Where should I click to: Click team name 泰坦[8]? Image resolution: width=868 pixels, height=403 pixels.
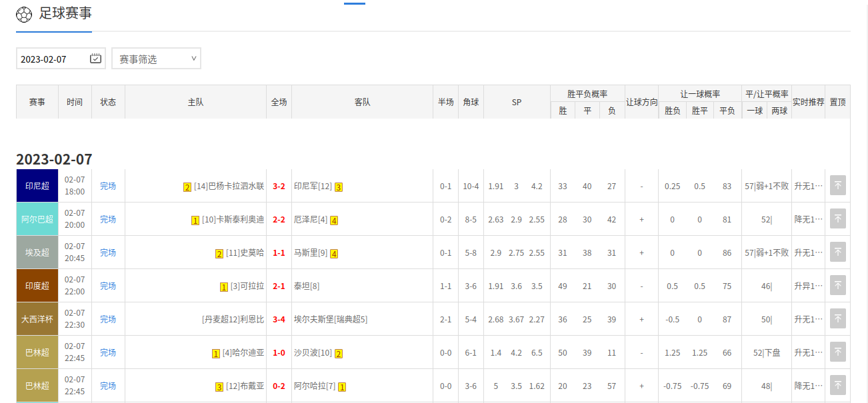click(307, 286)
